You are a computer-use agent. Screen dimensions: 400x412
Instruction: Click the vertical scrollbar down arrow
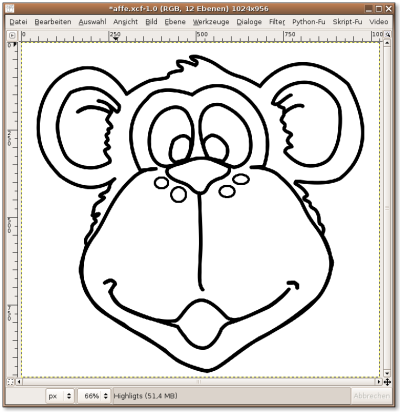coord(387,374)
